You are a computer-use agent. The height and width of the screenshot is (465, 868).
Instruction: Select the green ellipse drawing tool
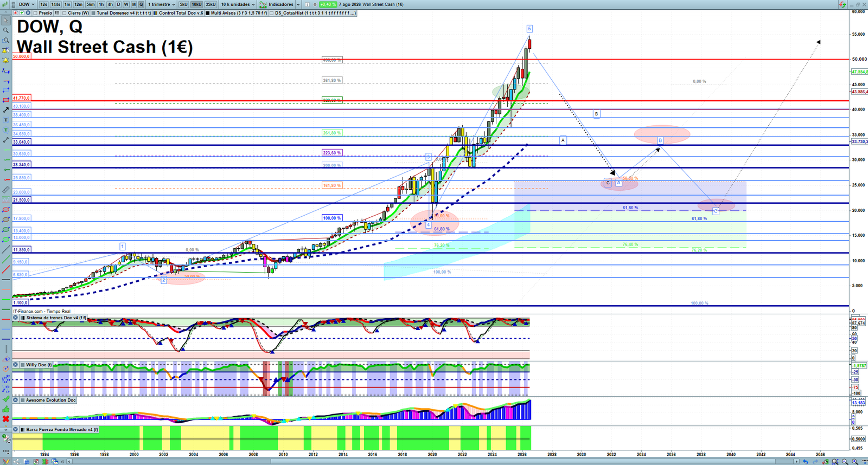[6, 230]
